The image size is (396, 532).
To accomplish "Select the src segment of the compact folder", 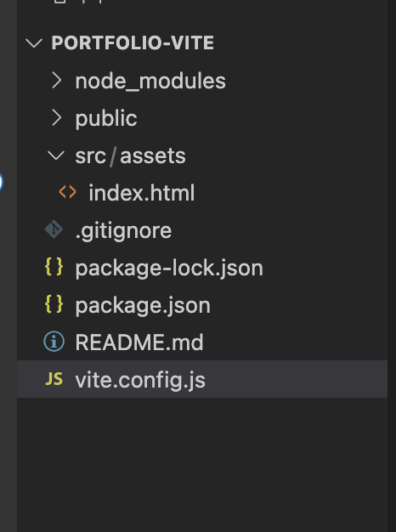I will (91, 156).
